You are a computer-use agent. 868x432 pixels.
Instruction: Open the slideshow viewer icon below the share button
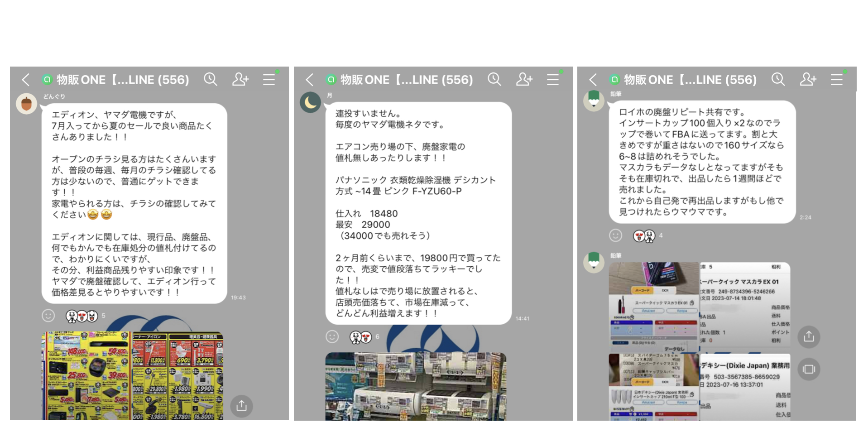click(809, 369)
